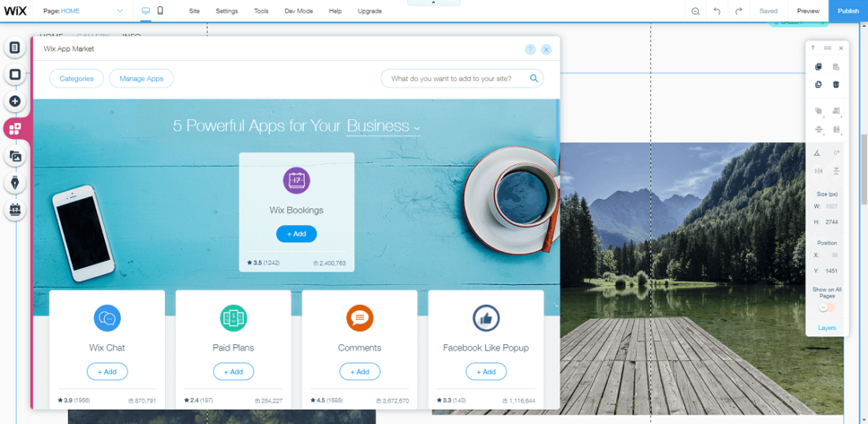Click the lake landscape image on canvas

(x=683, y=279)
